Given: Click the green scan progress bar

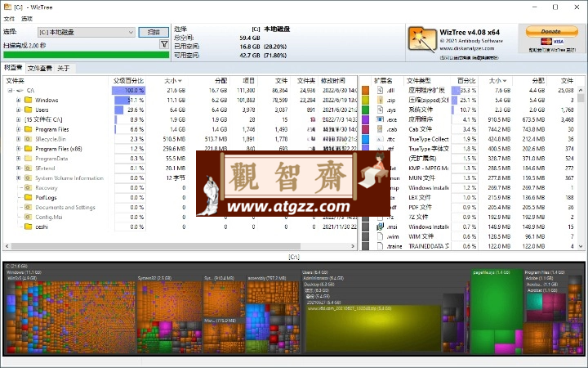Looking at the screenshot, I should [x=87, y=55].
